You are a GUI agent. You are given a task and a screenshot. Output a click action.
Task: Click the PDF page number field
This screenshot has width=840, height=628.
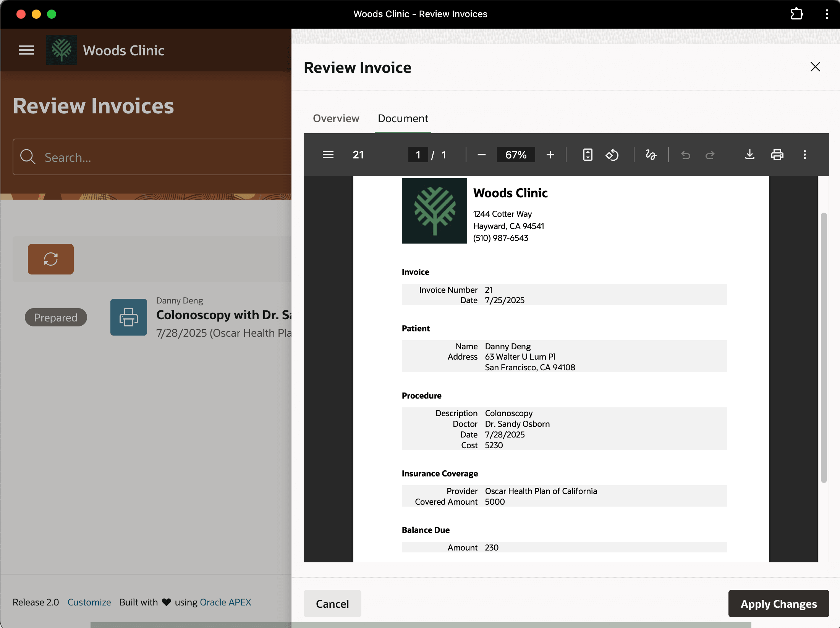[x=418, y=155]
